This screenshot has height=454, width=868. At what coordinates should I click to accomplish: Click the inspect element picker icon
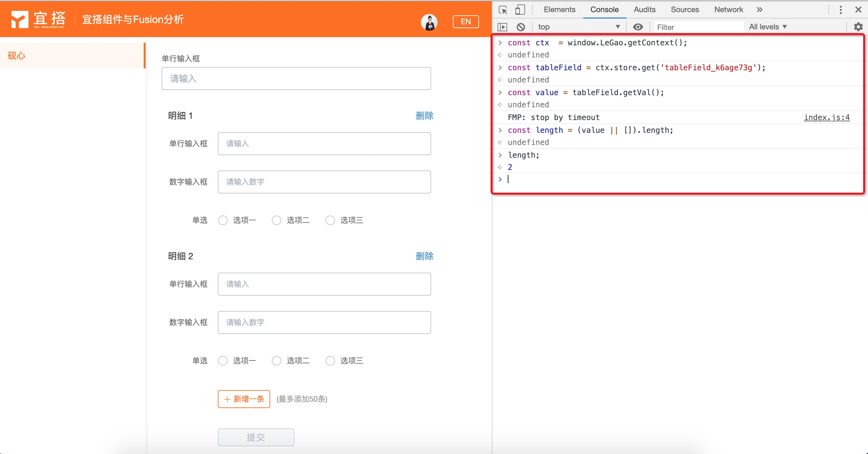coord(503,10)
